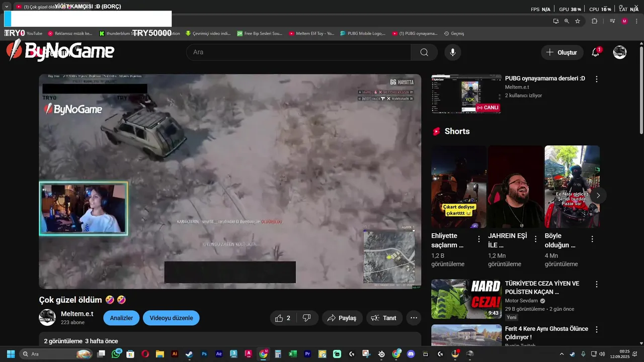The width and height of the screenshot is (644, 362).
Task: Open Discord from the taskbar
Action: tap(411, 354)
